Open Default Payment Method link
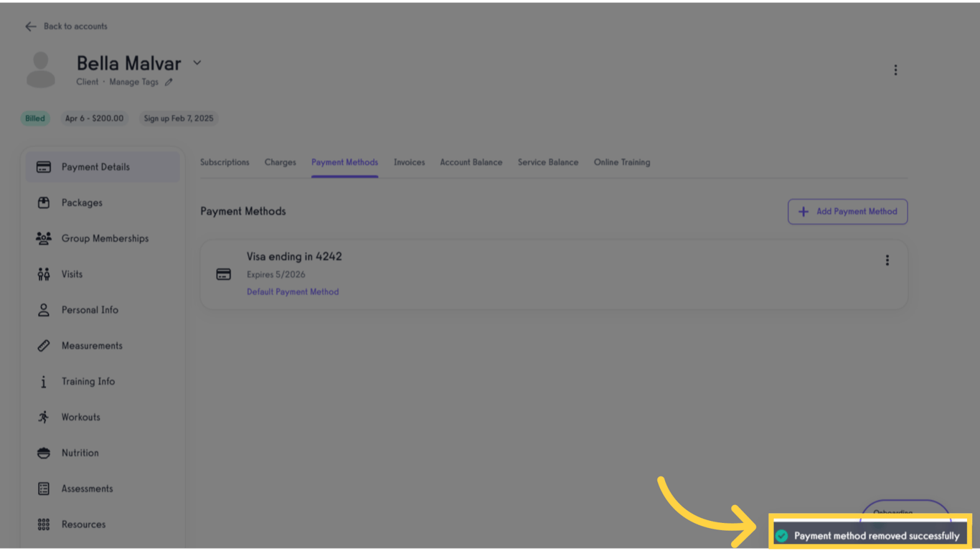This screenshot has height=551, width=980. (293, 291)
